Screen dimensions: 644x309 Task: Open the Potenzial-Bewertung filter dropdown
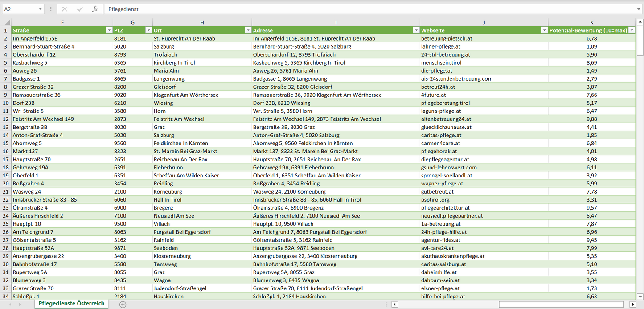[x=632, y=30]
